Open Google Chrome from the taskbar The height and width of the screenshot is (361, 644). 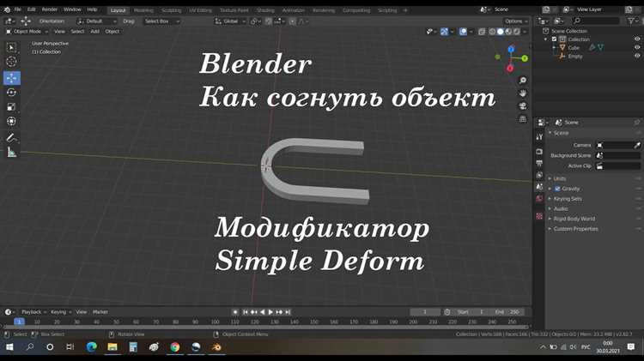click(x=175, y=347)
